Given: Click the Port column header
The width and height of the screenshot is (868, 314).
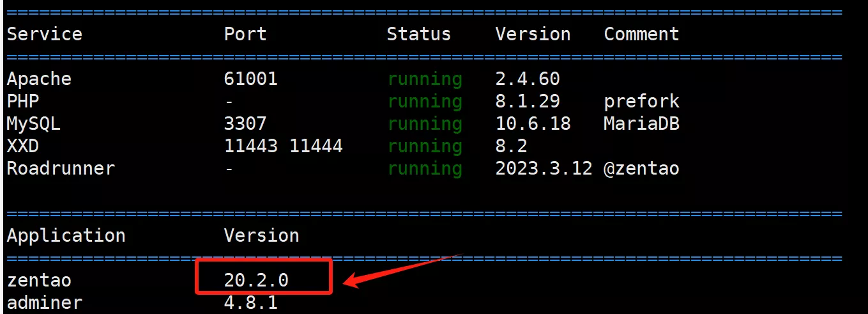Looking at the screenshot, I should [x=245, y=34].
